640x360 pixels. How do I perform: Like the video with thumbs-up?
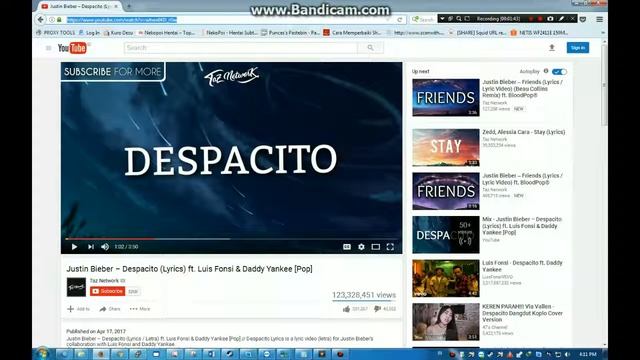click(x=347, y=309)
